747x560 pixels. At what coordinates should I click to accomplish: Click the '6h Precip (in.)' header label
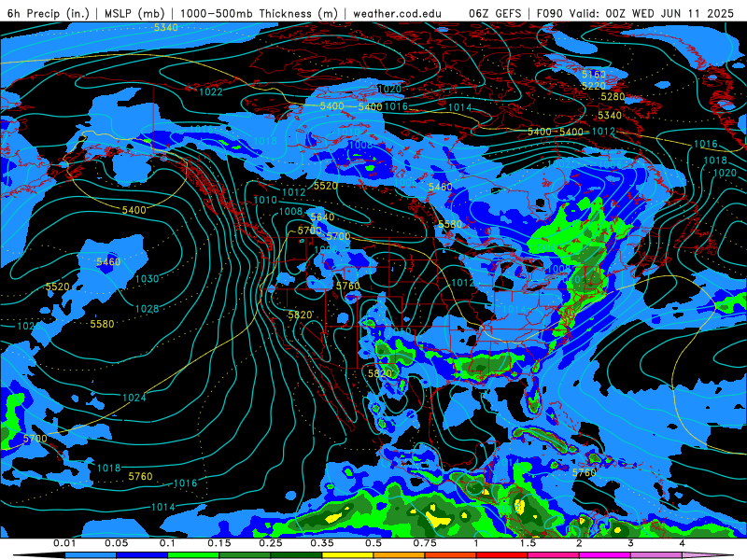pyautogui.click(x=49, y=13)
